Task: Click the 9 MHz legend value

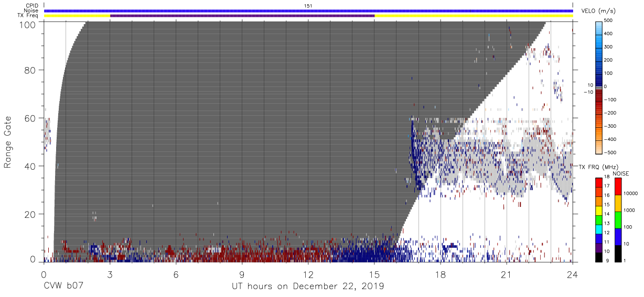Action: (x=607, y=260)
